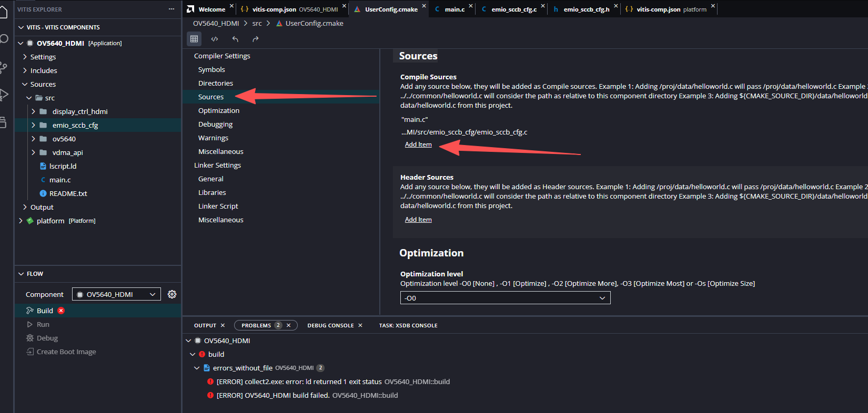
Task: Close the UserConfig.cmake tab
Action: point(424,6)
